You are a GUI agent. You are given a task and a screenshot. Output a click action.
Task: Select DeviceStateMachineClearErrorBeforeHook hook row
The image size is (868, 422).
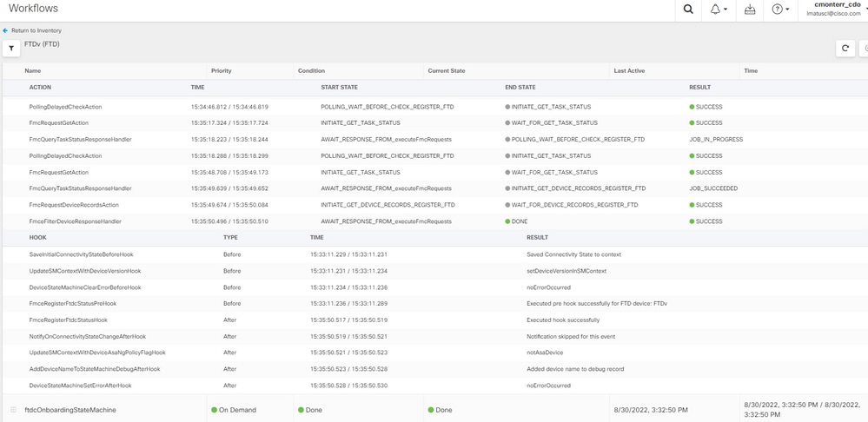[434, 287]
